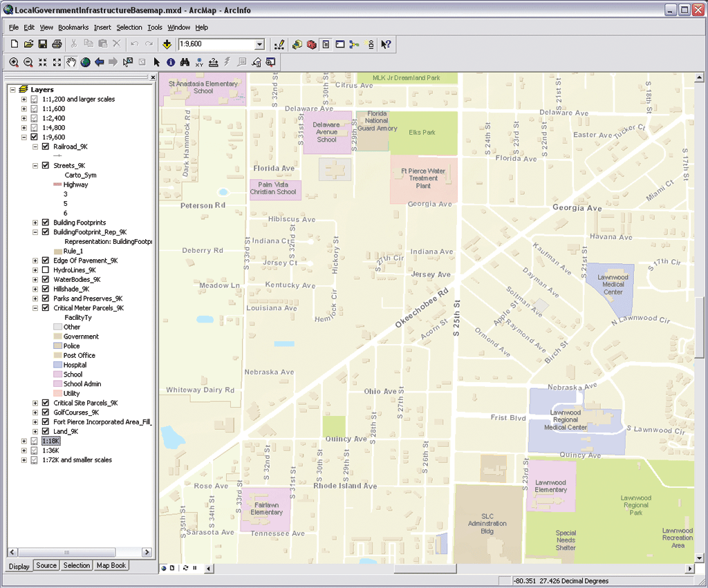
Task: Select the Pan hand tool
Action: pos(71,62)
